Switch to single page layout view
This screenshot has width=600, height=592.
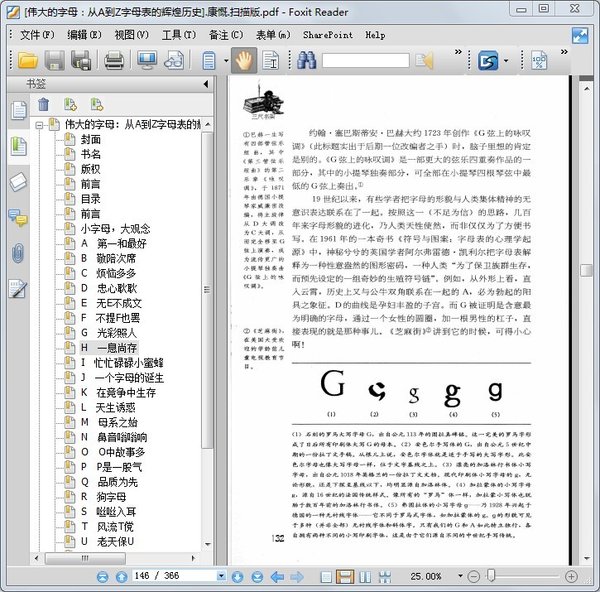pos(326,576)
